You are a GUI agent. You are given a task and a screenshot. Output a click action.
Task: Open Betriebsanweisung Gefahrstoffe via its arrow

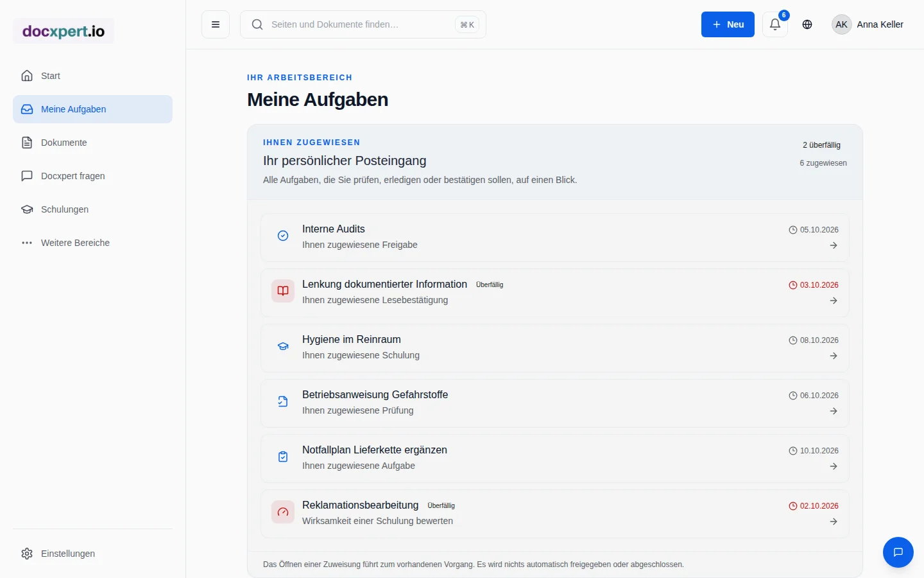pos(834,411)
